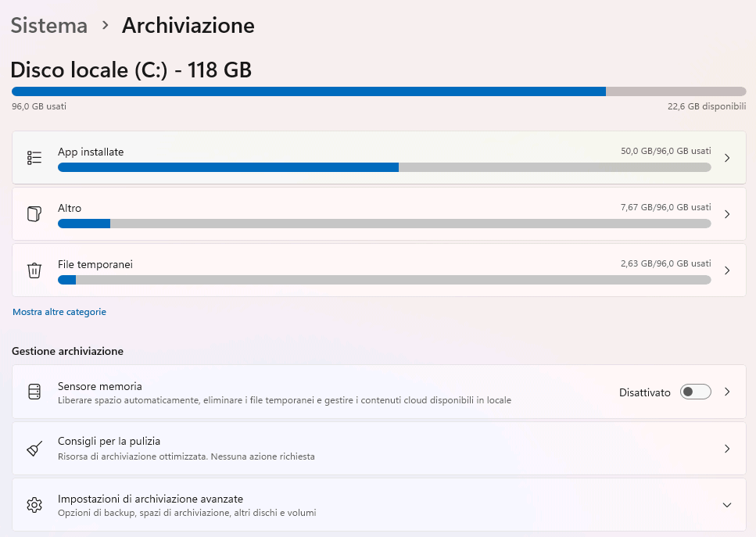Screen dimensions: 756x537
Task: Click the Gestione archiviazione heading
Action: pos(67,352)
